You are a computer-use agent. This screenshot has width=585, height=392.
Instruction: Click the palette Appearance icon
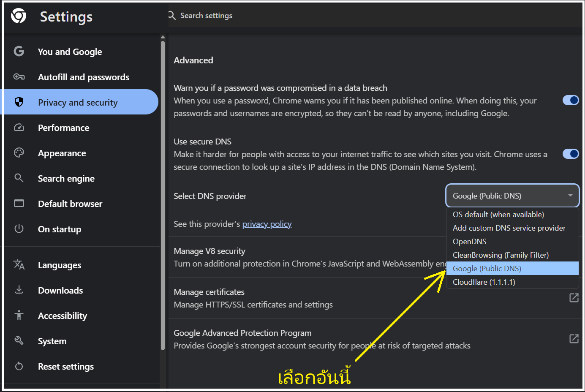[19, 152]
